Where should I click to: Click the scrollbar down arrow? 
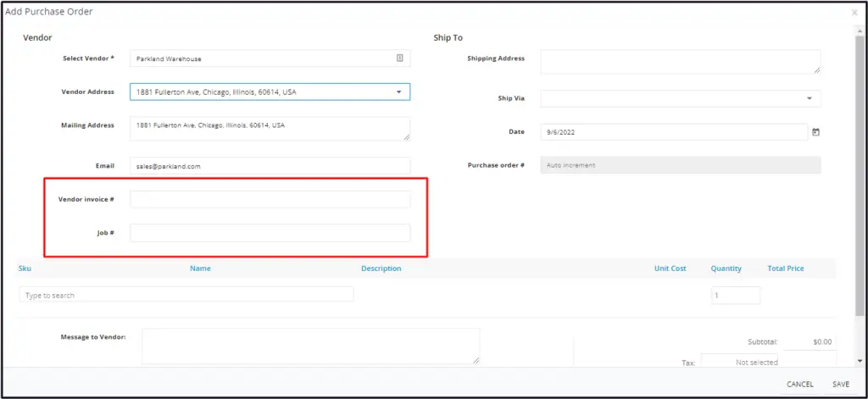tap(860, 361)
